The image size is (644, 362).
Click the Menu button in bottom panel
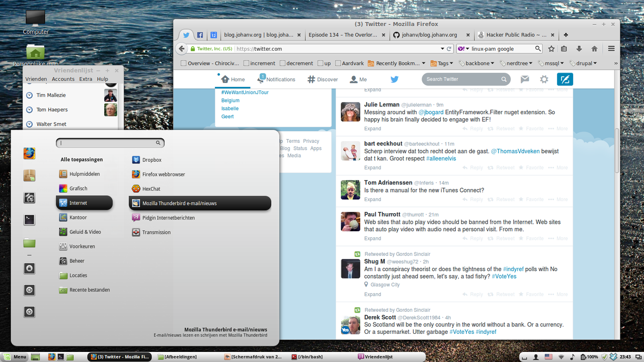pos(15,357)
